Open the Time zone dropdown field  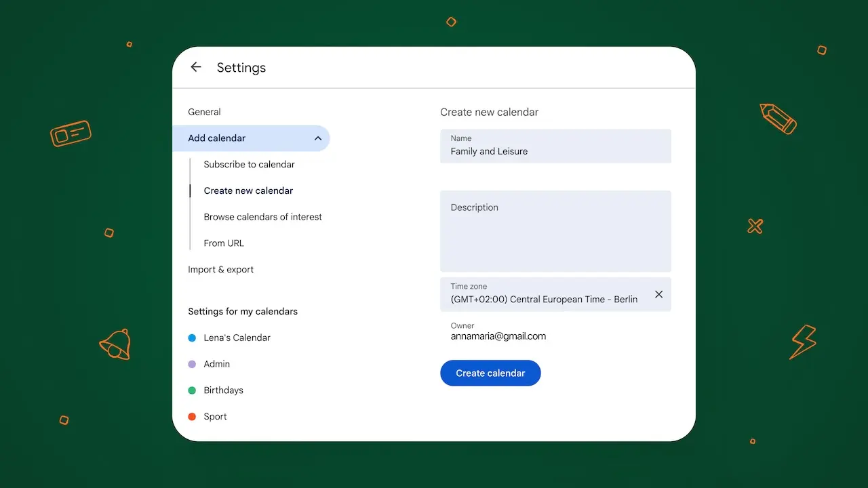[555, 294]
